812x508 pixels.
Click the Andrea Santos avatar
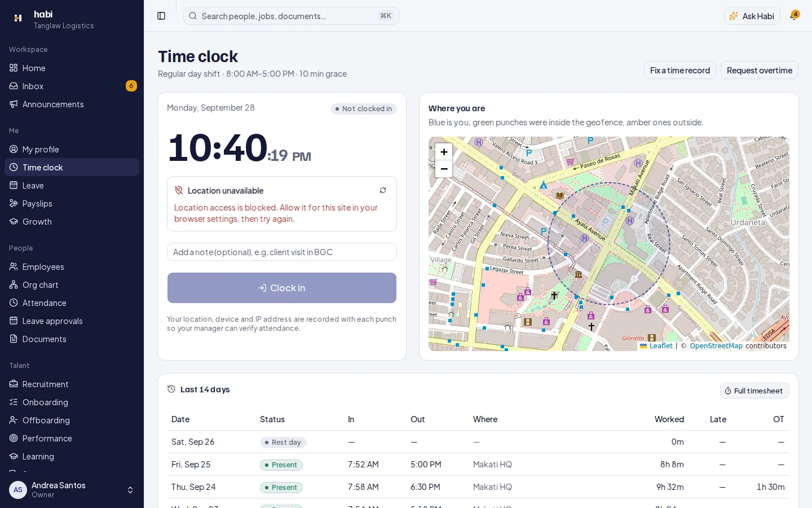point(18,490)
